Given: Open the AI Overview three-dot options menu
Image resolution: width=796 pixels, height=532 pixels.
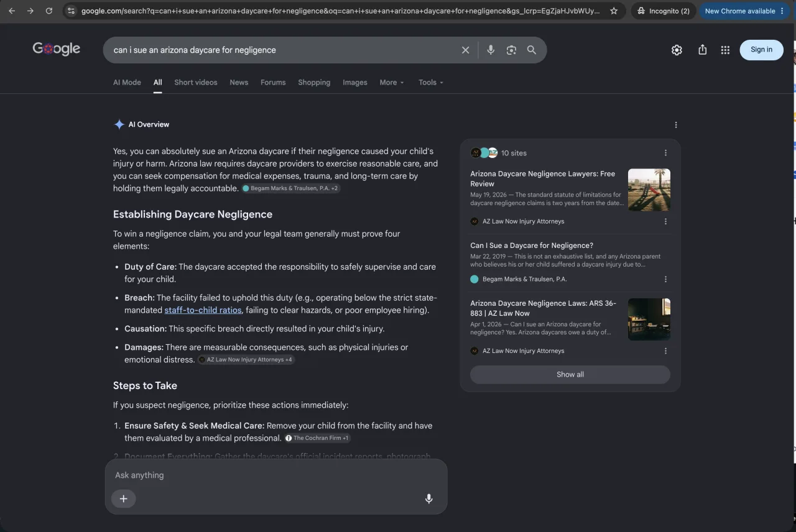Looking at the screenshot, I should click(676, 124).
